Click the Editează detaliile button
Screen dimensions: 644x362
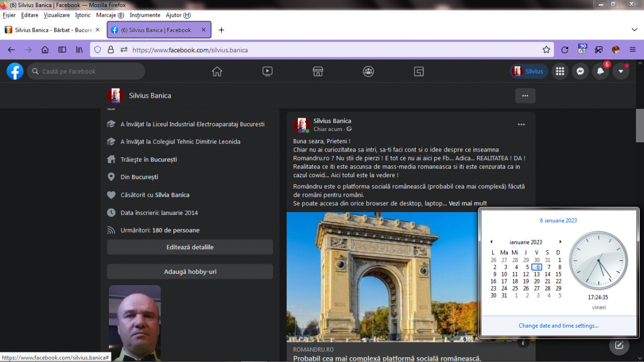(190, 247)
